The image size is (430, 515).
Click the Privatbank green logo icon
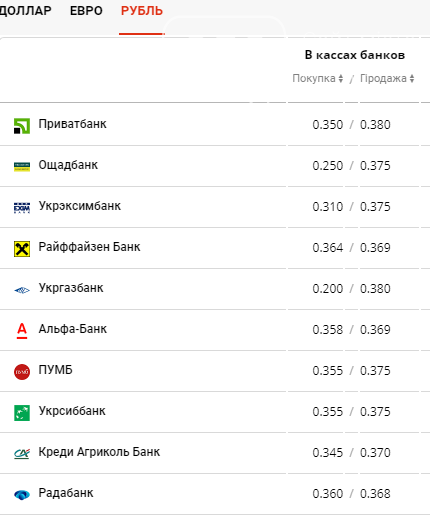click(x=22, y=126)
